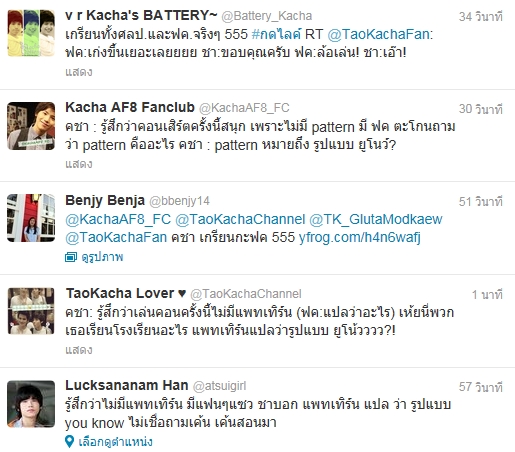Open the yfrog.com/h4n6wafj link
The image size is (515, 452).
360,237
